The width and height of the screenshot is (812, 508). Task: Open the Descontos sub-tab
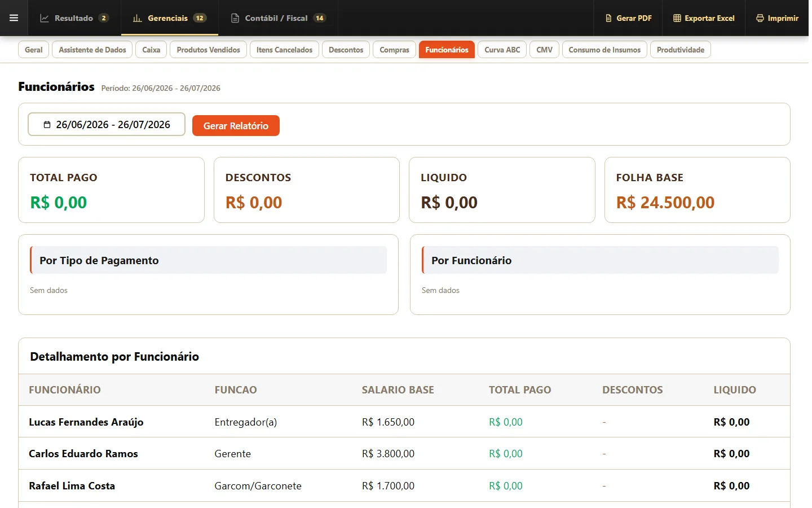(346, 50)
